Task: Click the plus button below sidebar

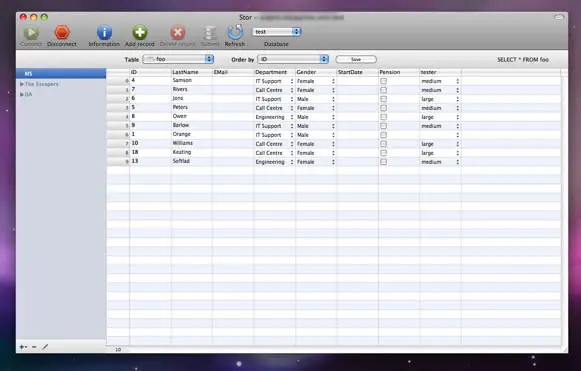Action: pyautogui.click(x=23, y=347)
